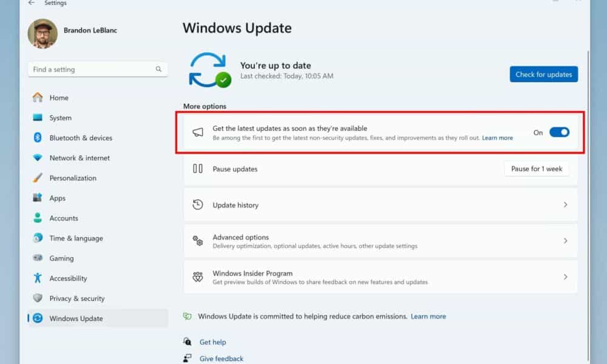This screenshot has width=607, height=364.
Task: Click Time & language label
Action: 76,238
